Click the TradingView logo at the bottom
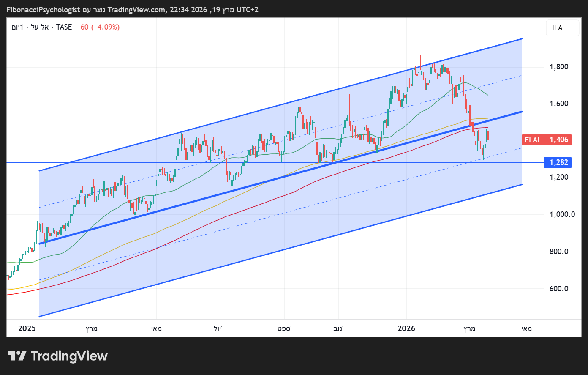The width and height of the screenshot is (588, 375). pyautogui.click(x=57, y=356)
